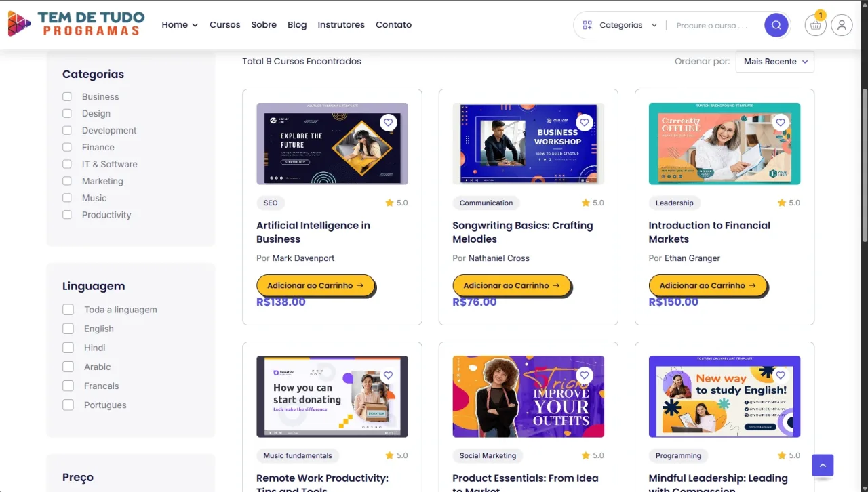Add Introduction to Financial Markets to cart

[708, 285]
